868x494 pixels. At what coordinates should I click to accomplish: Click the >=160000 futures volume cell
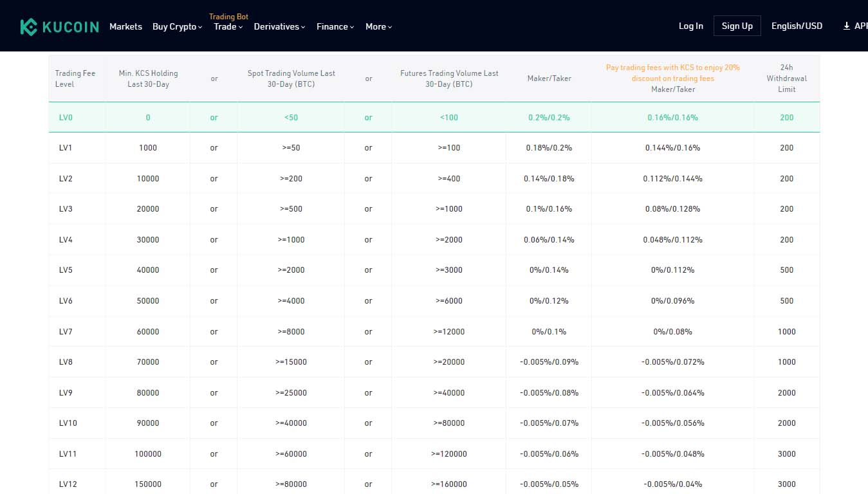coord(449,484)
